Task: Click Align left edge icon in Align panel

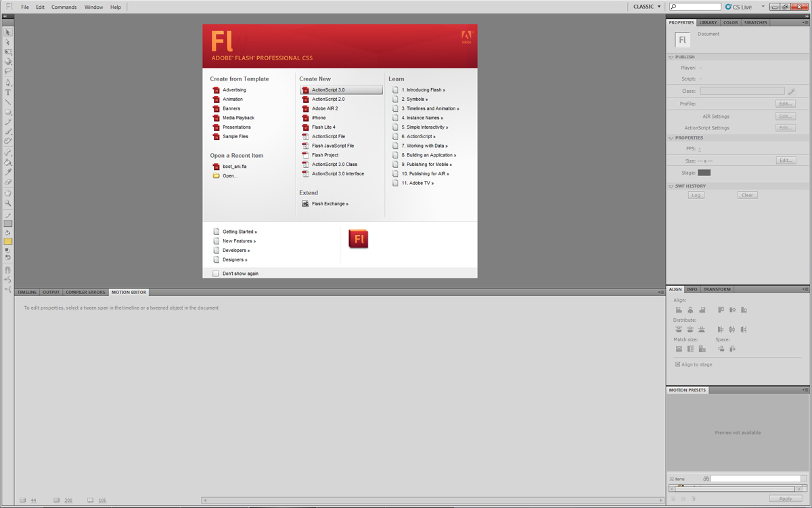Action: click(679, 310)
